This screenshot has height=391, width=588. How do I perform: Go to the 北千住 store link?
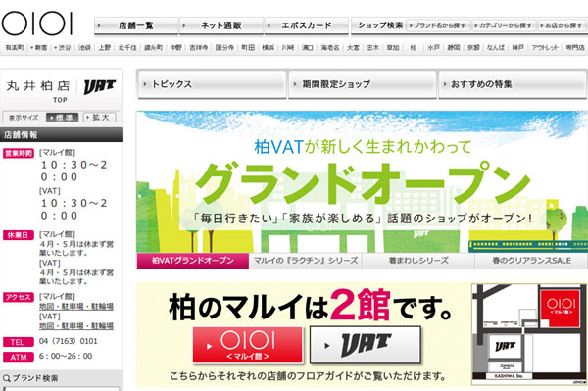coord(127,48)
